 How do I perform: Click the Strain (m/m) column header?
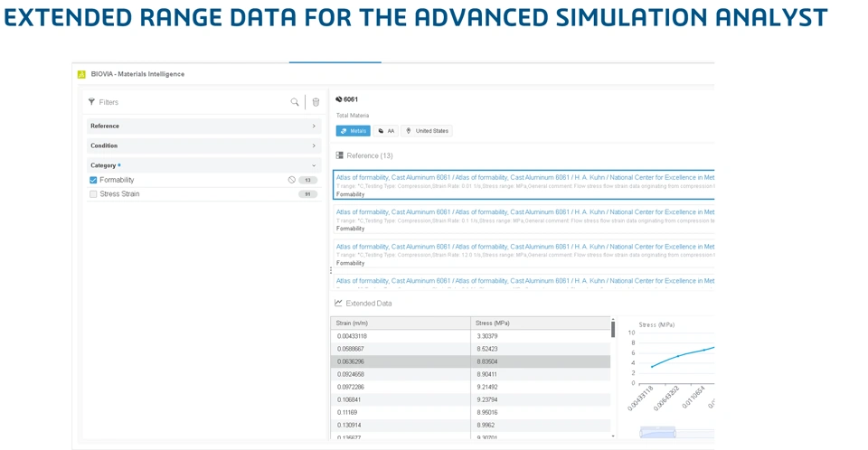(401, 323)
